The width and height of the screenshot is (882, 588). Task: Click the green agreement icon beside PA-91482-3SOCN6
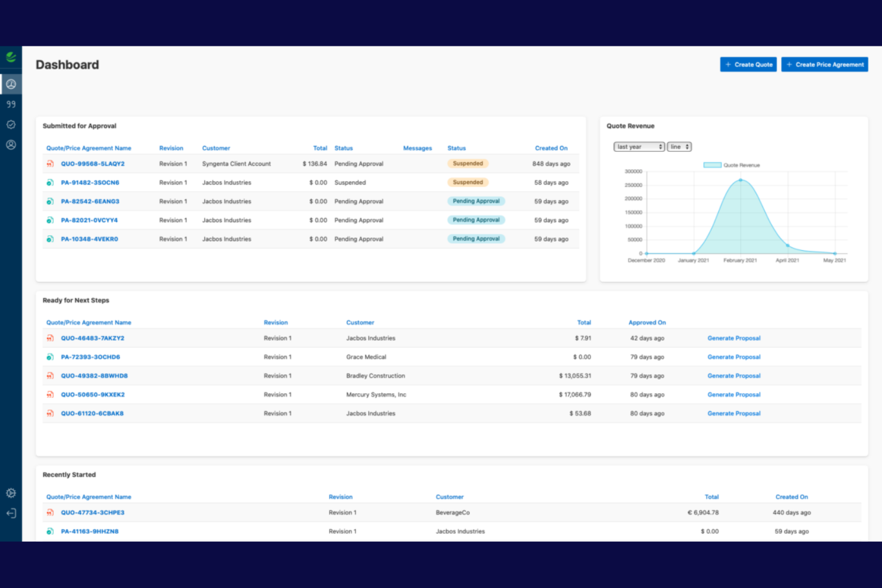coord(50,182)
